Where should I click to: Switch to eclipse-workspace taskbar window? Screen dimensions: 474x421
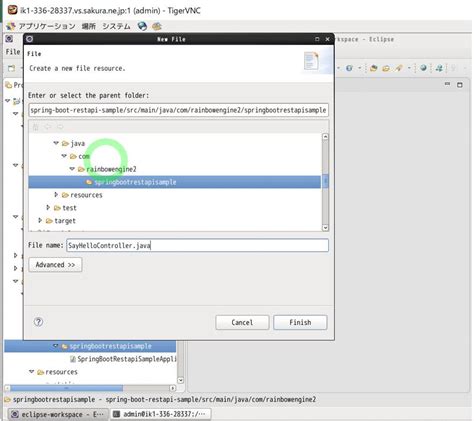click(x=57, y=414)
